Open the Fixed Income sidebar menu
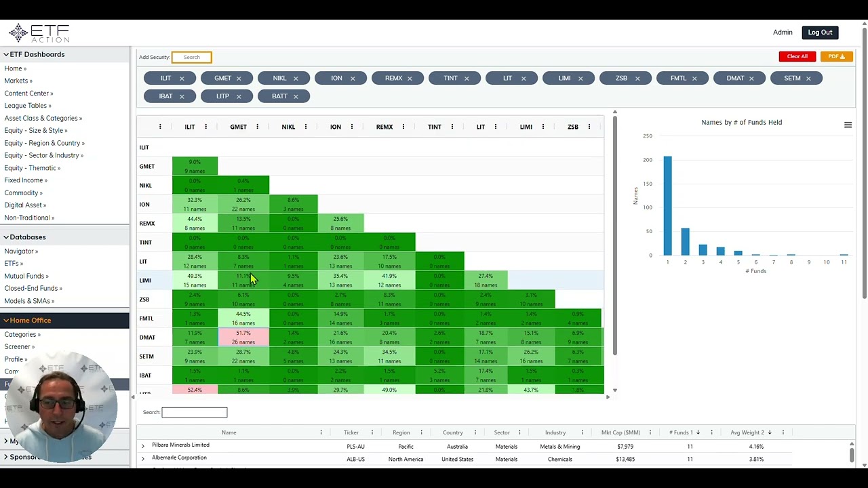The height and width of the screenshot is (488, 868). 26,180
